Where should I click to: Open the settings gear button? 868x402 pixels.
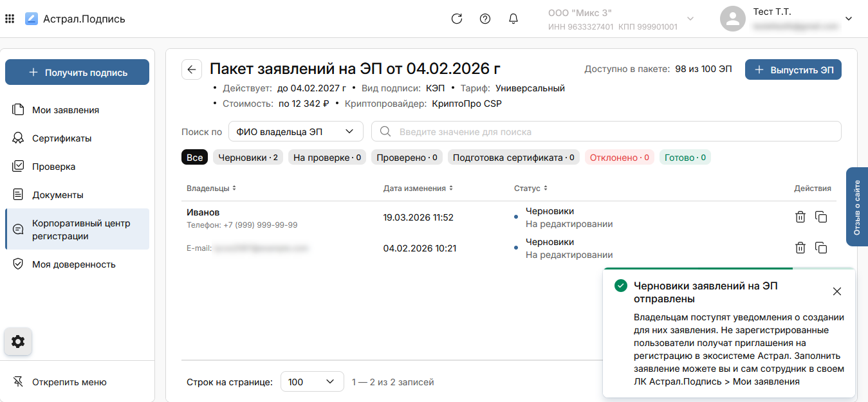tap(18, 342)
